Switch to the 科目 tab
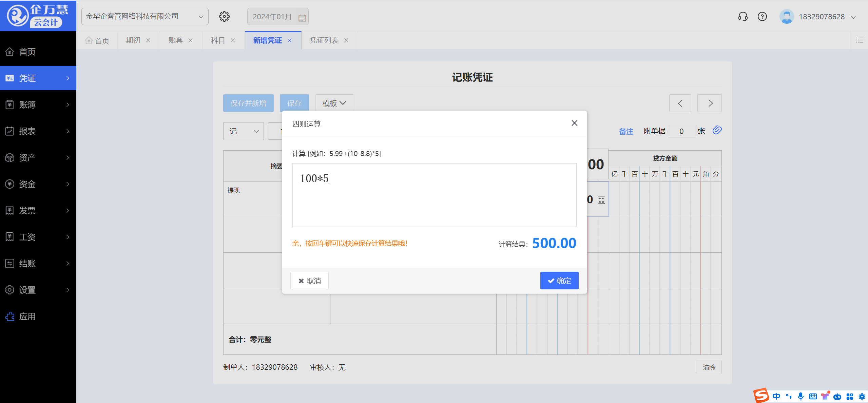Screen dimensions: 868x403 coord(218,40)
